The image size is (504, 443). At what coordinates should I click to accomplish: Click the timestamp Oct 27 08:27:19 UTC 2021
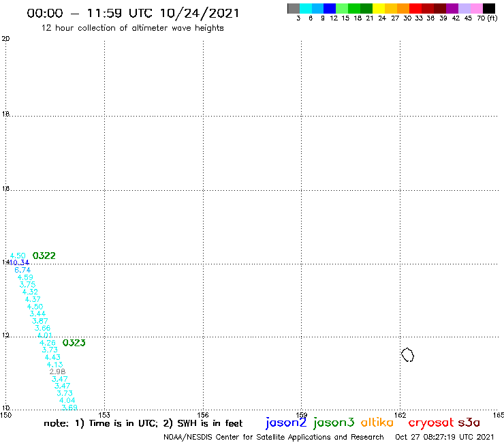tap(445, 438)
